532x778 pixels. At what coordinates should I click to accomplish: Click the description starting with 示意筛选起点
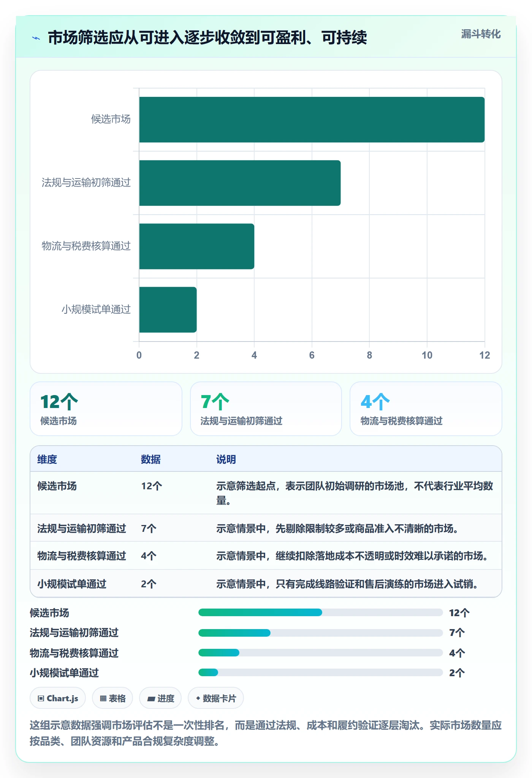point(355,493)
